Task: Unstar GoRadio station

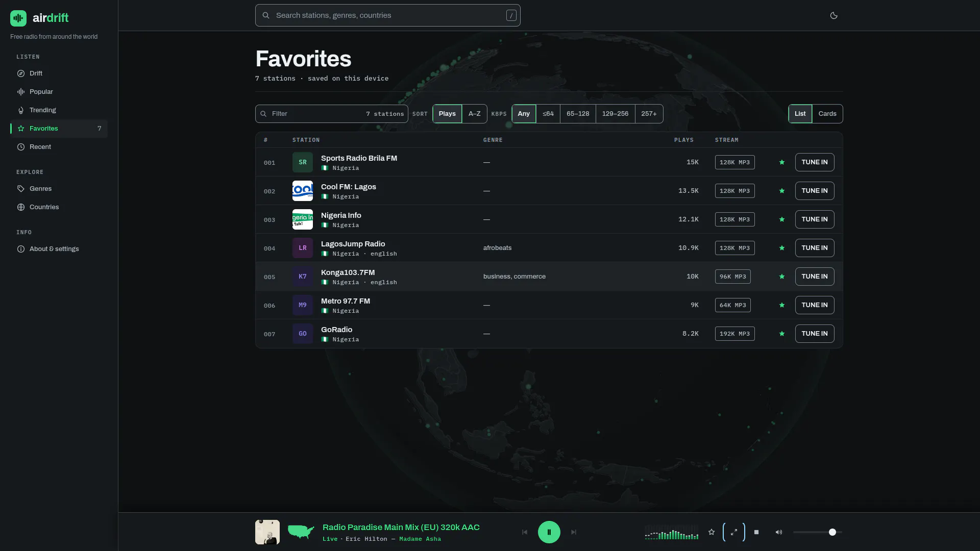Action: (781, 334)
